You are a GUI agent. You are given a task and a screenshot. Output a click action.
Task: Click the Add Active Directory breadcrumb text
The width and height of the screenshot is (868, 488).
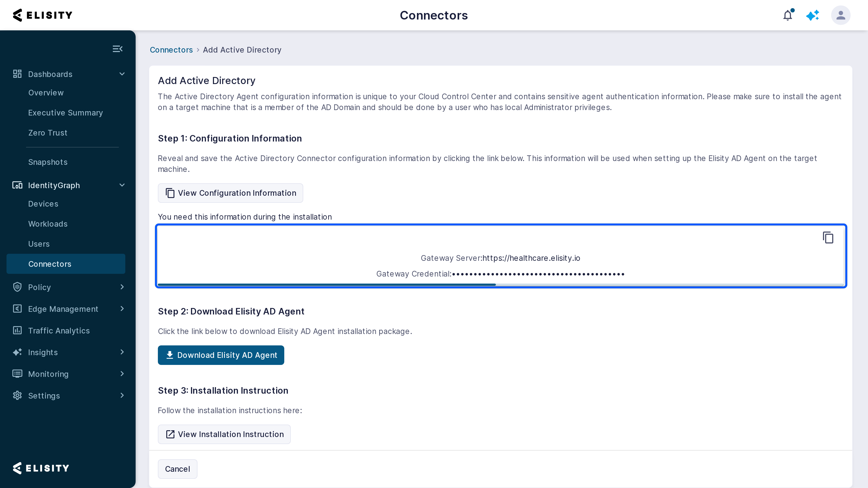click(242, 50)
